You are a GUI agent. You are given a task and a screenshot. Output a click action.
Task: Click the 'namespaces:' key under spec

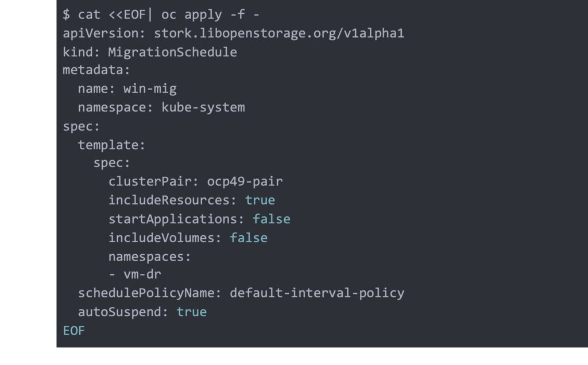149,256
